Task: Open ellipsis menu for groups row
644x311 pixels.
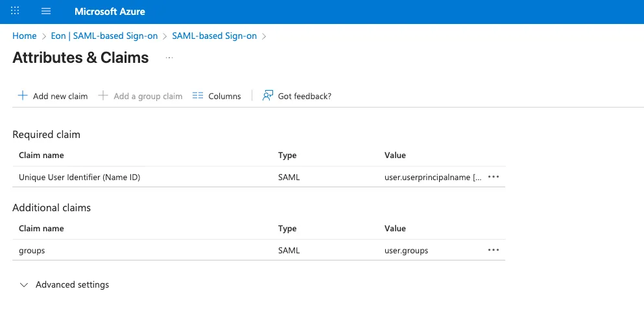Action: [x=494, y=250]
